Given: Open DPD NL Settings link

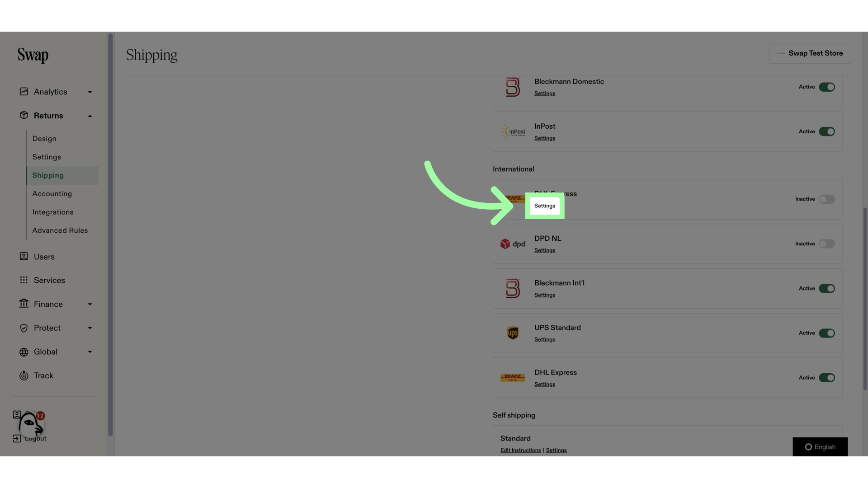Looking at the screenshot, I should point(544,250).
